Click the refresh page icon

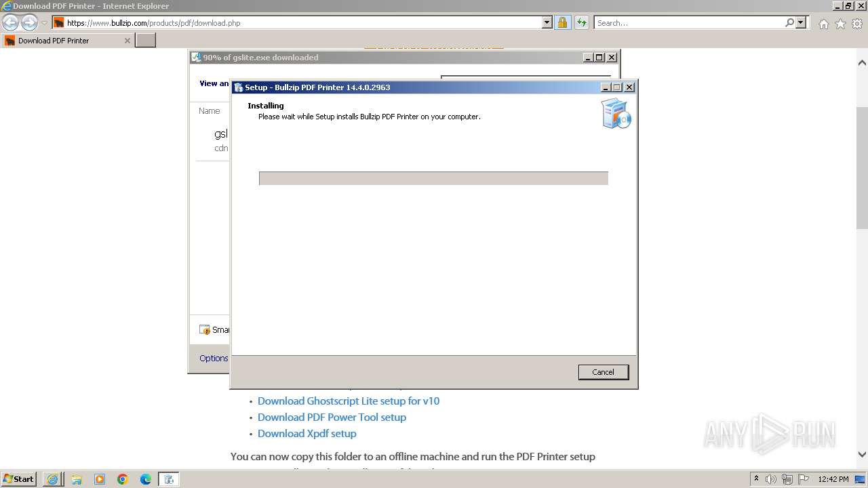point(582,22)
